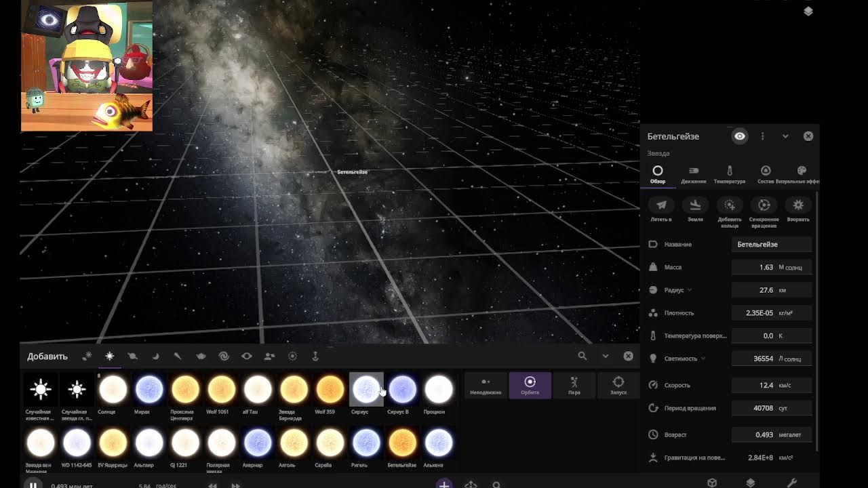Click the Бетельгейзе label in space view

click(353, 172)
